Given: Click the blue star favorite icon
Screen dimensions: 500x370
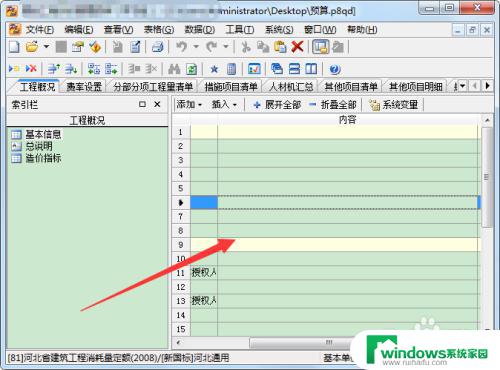Looking at the screenshot, I should tap(214, 69).
